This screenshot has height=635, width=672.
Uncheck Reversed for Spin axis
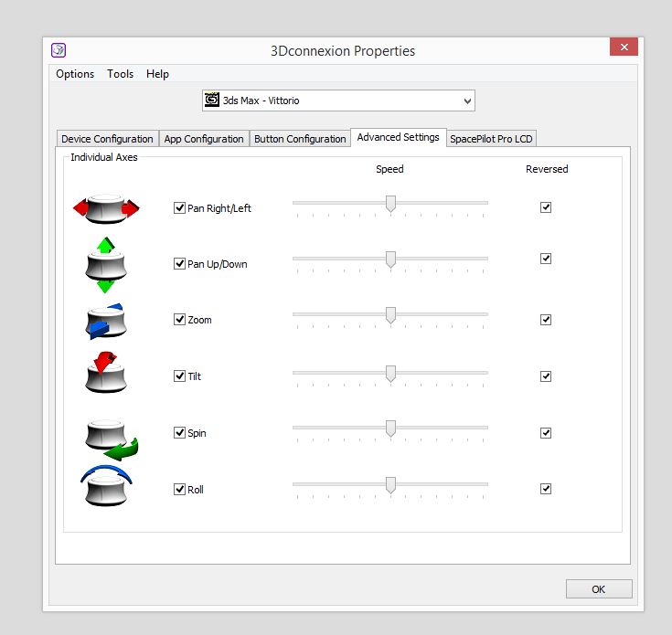tap(546, 433)
